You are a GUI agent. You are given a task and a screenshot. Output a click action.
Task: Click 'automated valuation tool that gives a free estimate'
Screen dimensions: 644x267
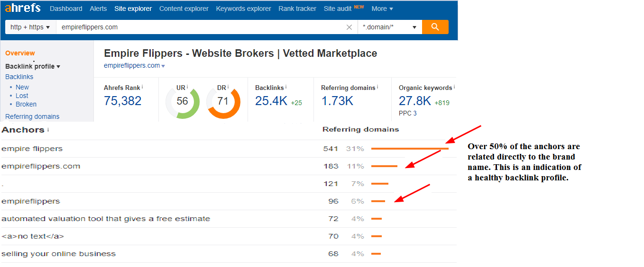click(106, 219)
